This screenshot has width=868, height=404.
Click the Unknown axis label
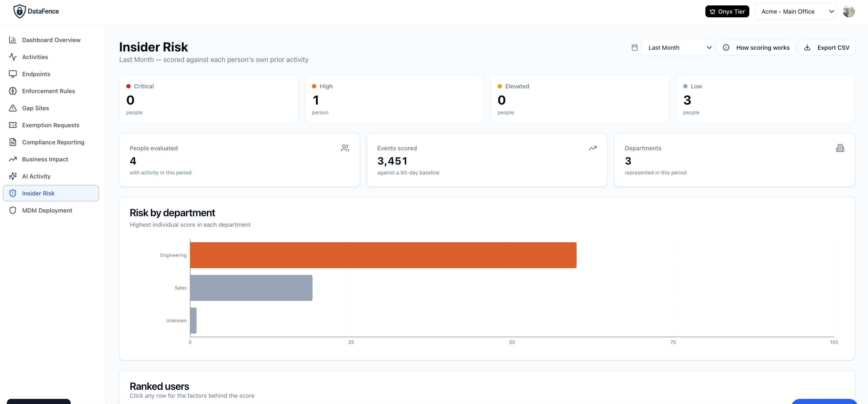click(x=176, y=321)
